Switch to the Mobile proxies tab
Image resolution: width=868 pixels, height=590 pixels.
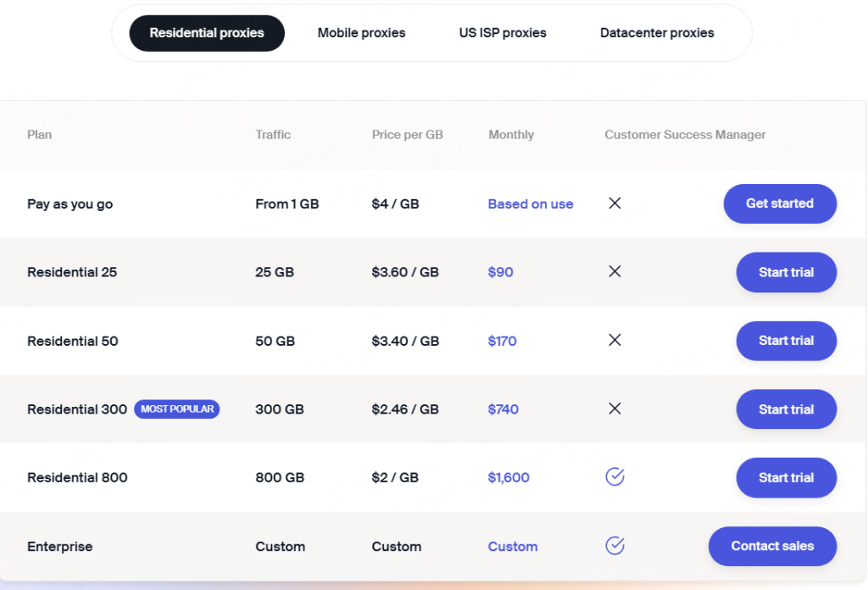click(361, 33)
